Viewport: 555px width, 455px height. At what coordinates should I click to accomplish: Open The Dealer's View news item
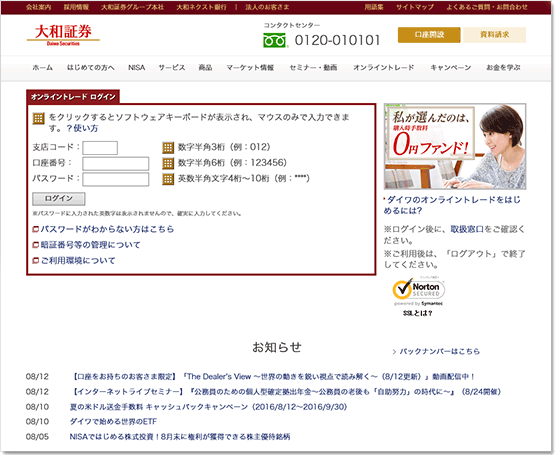coord(273,377)
